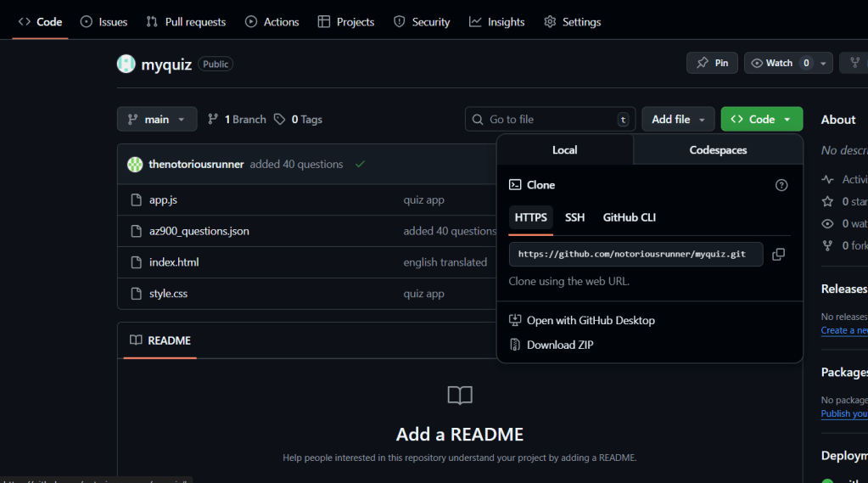Click the Activity pulse icon

click(827, 179)
